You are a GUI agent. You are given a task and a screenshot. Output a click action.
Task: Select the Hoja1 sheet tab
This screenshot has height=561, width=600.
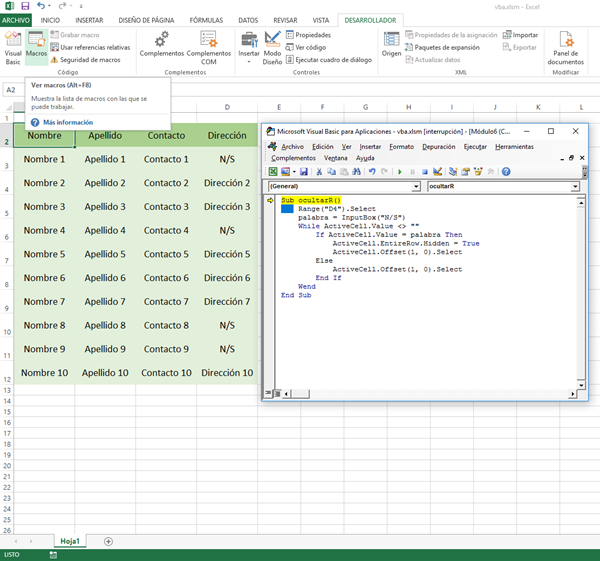pos(70,541)
